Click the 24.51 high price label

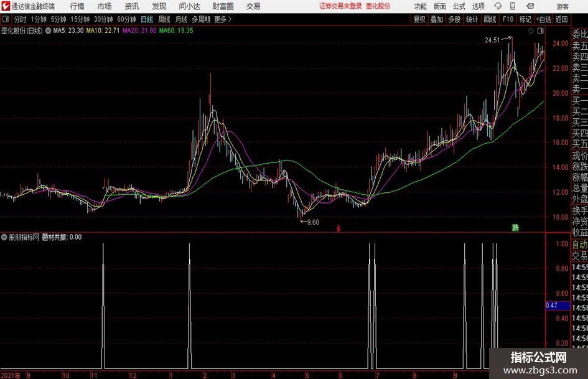point(492,40)
